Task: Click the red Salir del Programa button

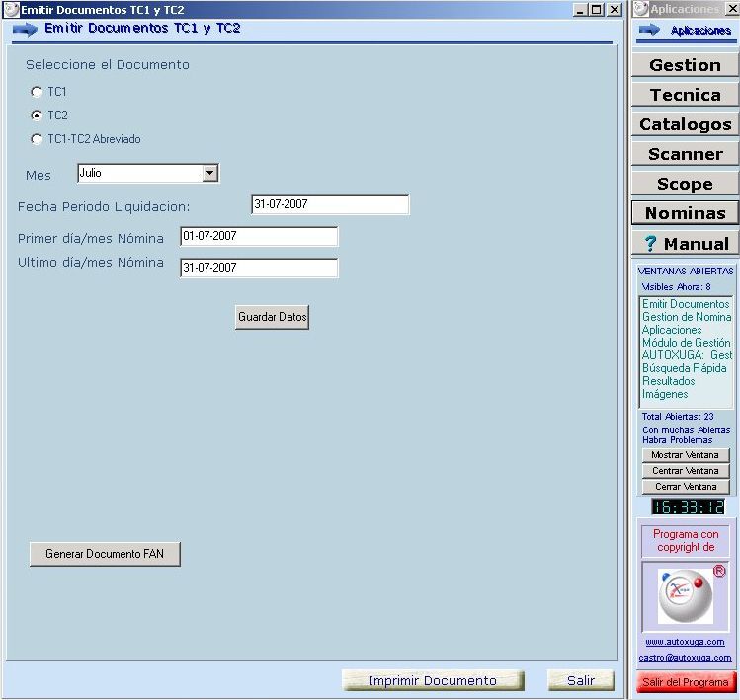Action: coord(687,682)
